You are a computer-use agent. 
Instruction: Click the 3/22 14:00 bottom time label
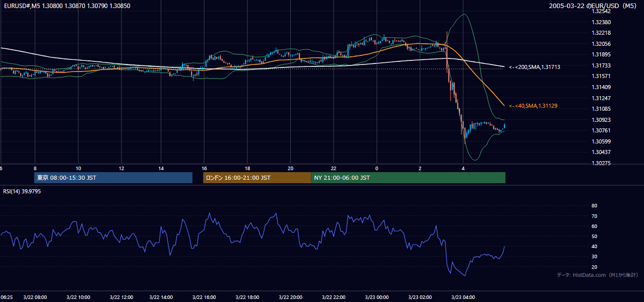coord(161,297)
